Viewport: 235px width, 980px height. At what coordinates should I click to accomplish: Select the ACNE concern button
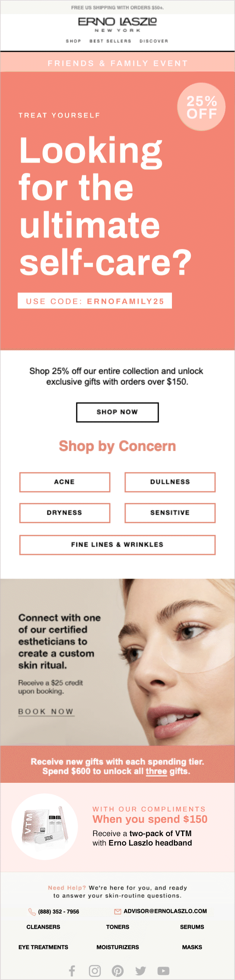pyautogui.click(x=65, y=482)
